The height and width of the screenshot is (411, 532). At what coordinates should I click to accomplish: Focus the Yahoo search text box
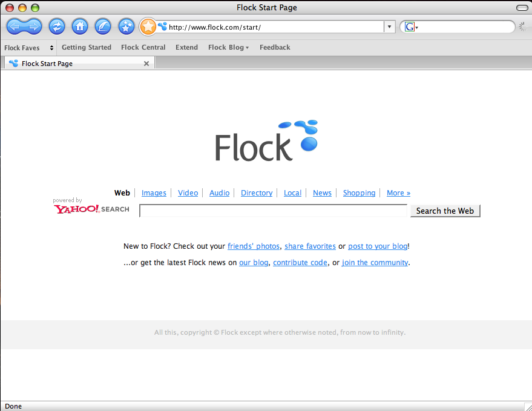[273, 211]
